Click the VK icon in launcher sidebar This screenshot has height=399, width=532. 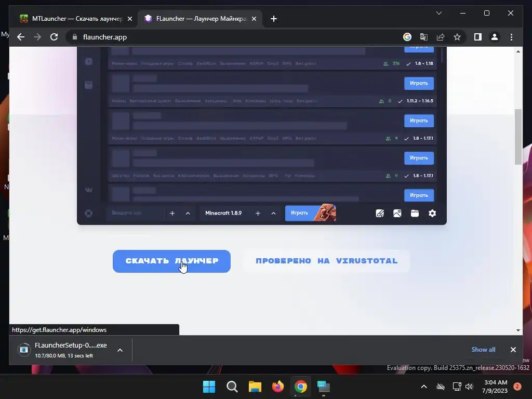pyautogui.click(x=88, y=190)
